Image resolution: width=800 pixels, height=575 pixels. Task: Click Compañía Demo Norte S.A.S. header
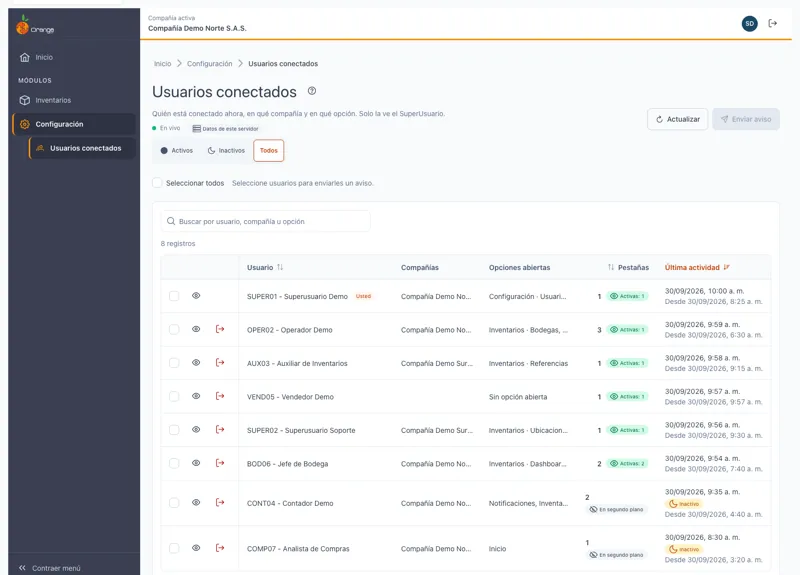click(197, 28)
